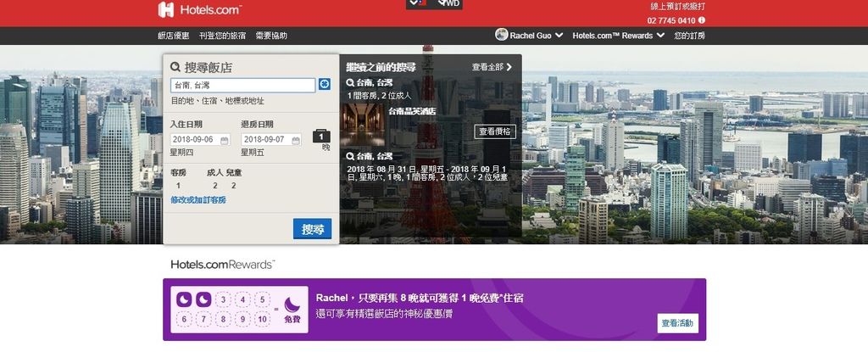Click the blue 搜尋 button
This screenshot has height=352, width=868.
312,229
